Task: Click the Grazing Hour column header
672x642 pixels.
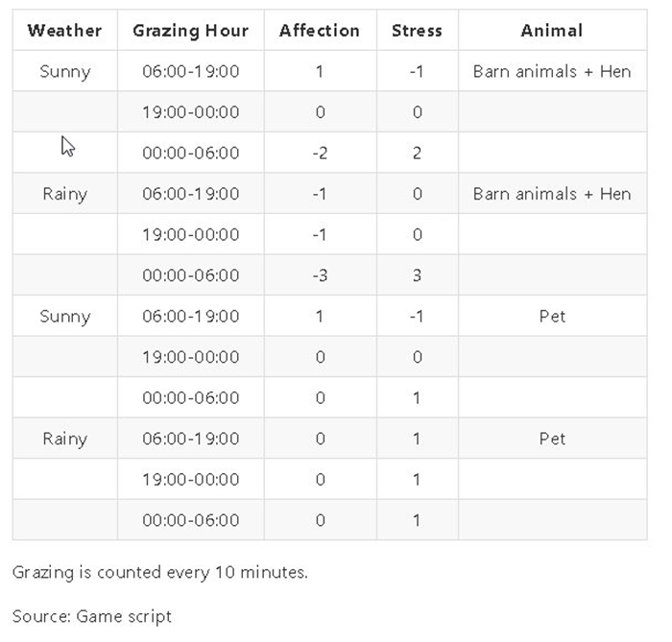Action: 191,31
